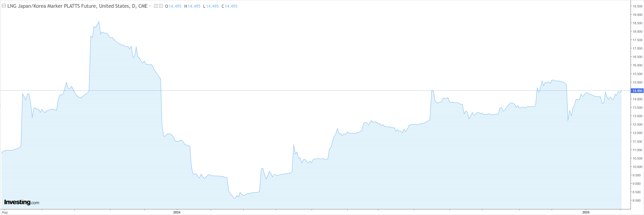644x215 pixels.
Task: Click the 16.000 price scale label
Action: click(x=637, y=65)
